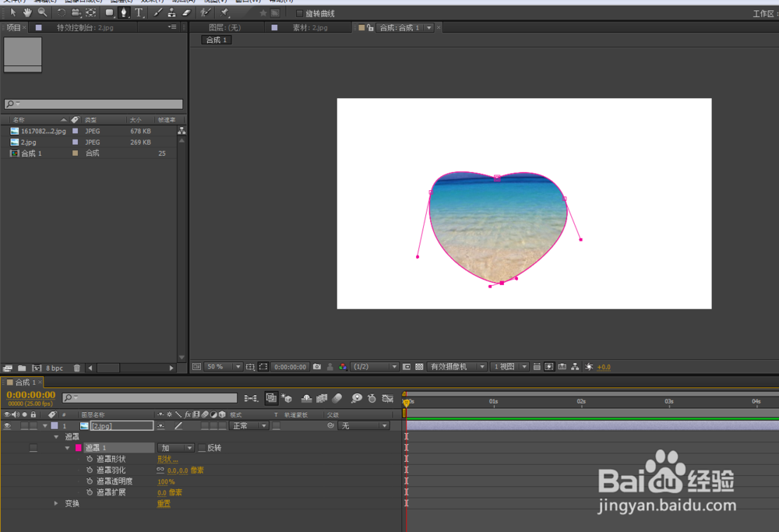This screenshot has width=779, height=532.
Task: Enable 旋转曲线 checkbox
Action: 300,13
